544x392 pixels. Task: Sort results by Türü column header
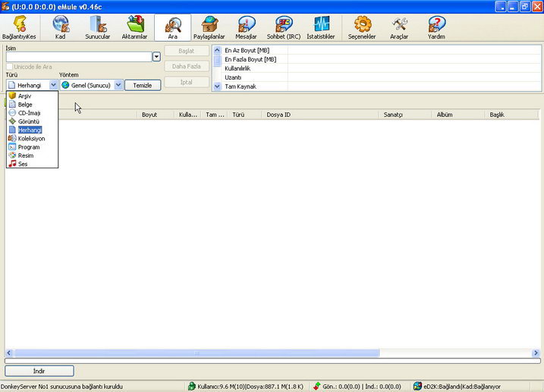(244, 114)
